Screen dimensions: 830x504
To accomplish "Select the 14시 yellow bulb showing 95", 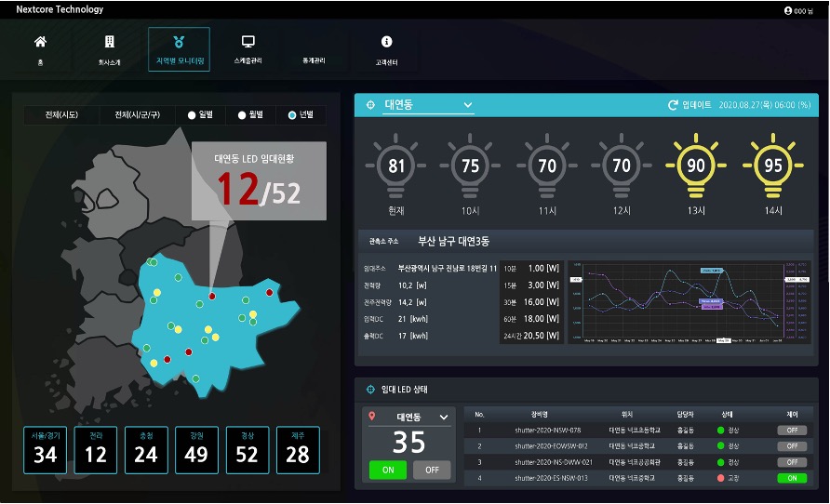I will tap(773, 166).
